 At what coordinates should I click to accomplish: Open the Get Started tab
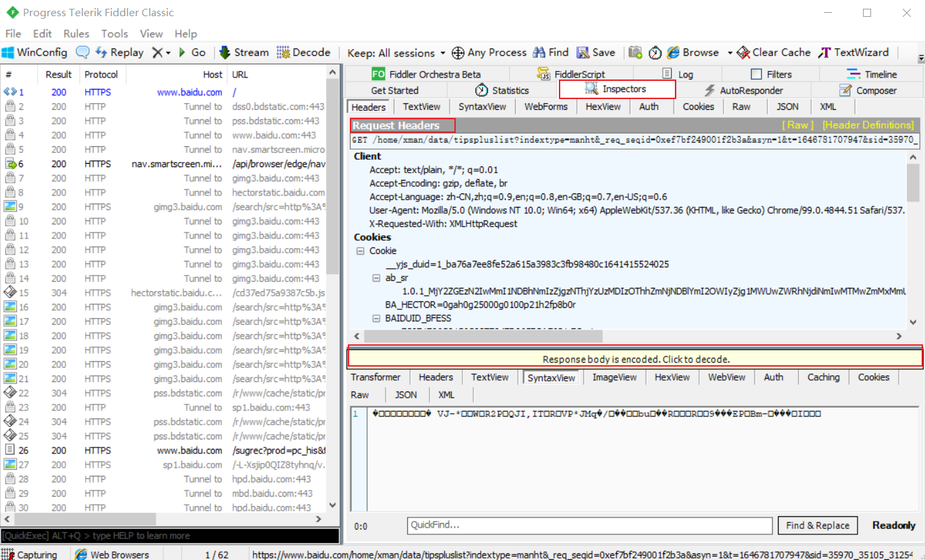395,90
